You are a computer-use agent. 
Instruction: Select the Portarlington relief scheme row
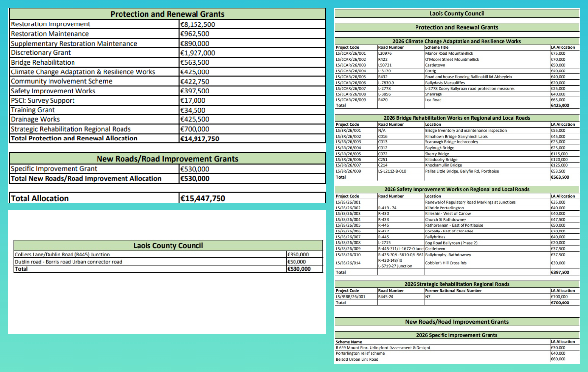[x=360, y=353]
